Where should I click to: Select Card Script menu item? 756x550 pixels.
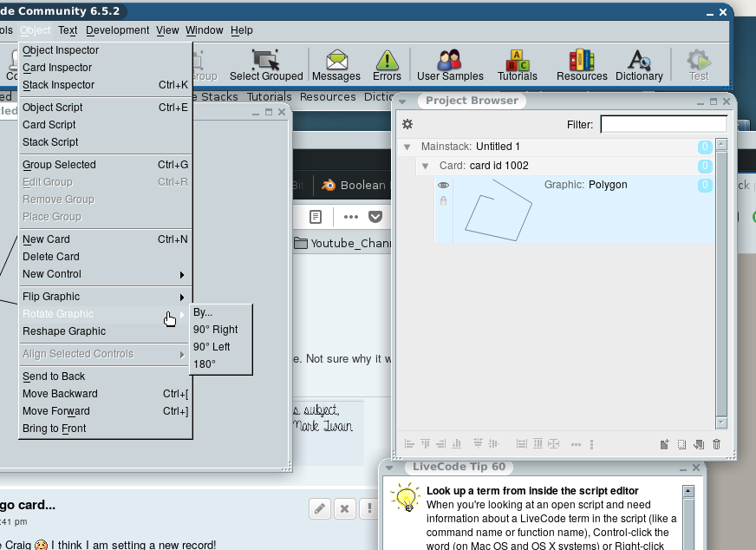(x=105, y=125)
